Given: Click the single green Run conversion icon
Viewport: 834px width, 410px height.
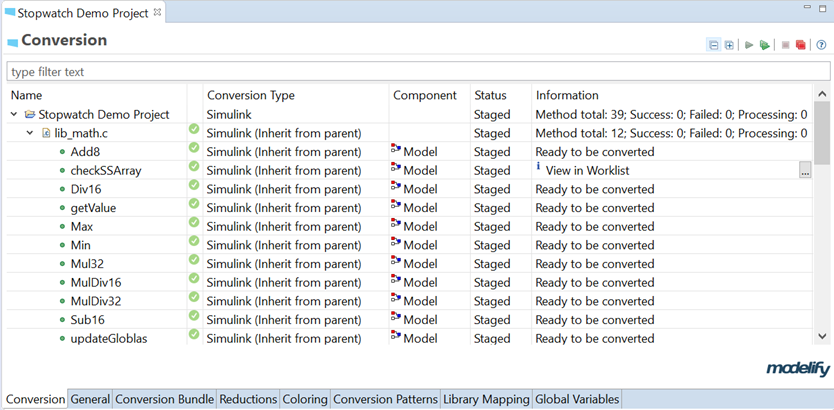Looking at the screenshot, I should click(x=749, y=45).
